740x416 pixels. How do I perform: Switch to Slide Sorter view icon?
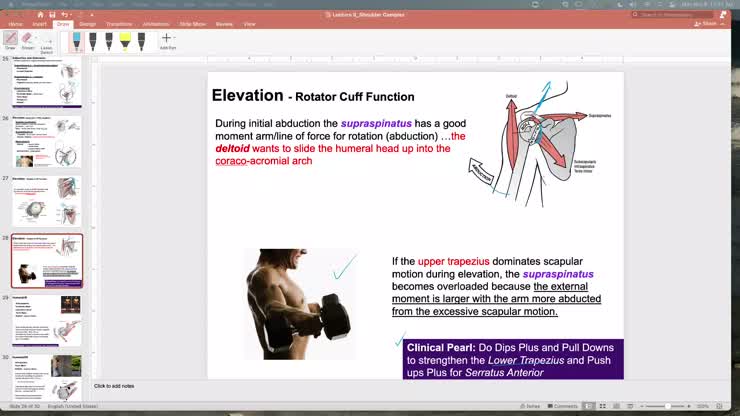point(603,406)
